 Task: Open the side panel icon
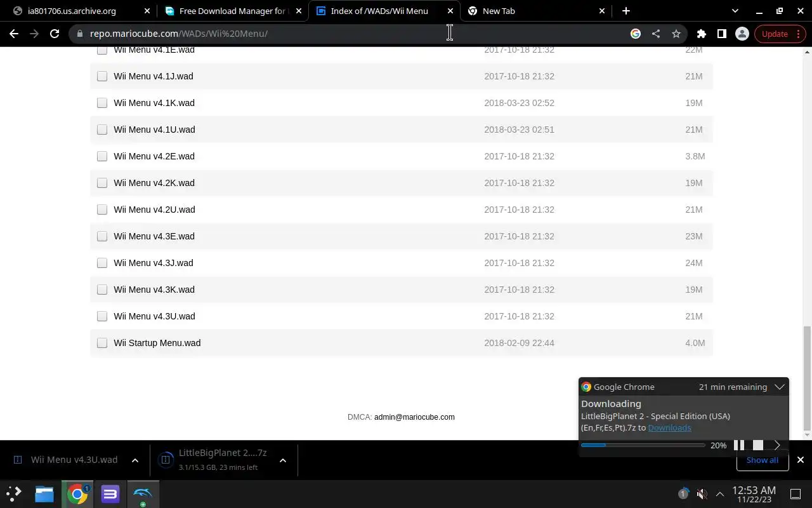click(x=722, y=34)
